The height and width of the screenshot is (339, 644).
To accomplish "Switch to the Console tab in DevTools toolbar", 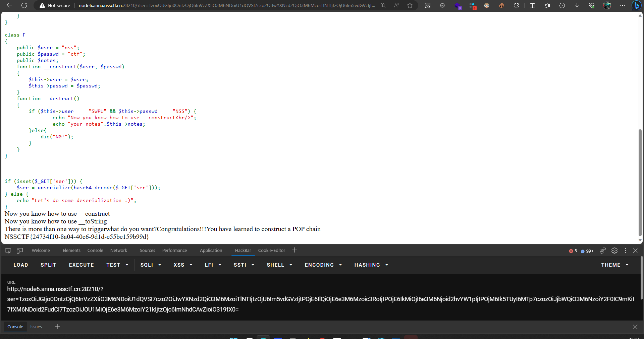I will (x=95, y=251).
